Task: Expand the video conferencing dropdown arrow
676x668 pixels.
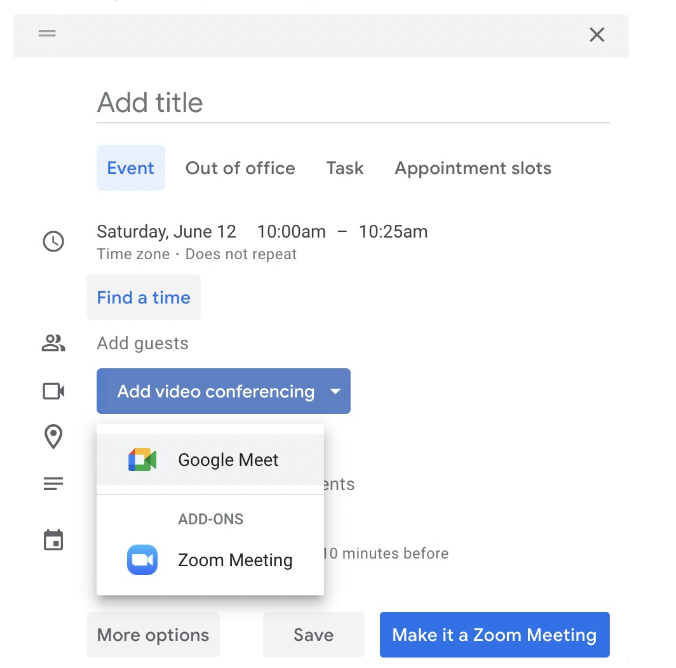Action: click(x=335, y=391)
